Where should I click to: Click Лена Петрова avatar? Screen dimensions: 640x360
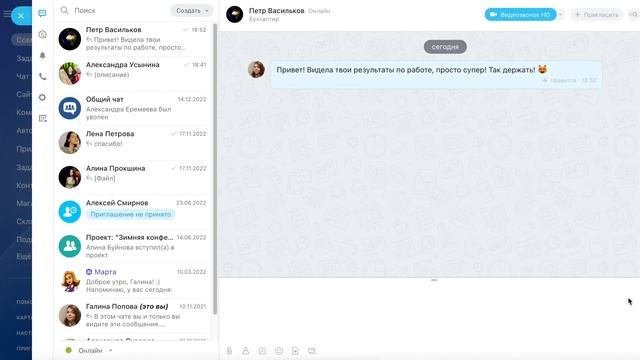(x=70, y=142)
